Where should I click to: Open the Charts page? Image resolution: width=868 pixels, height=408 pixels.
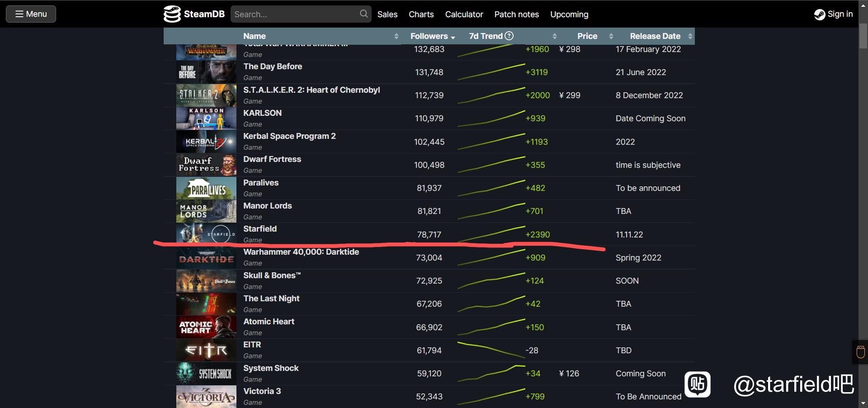click(x=421, y=14)
